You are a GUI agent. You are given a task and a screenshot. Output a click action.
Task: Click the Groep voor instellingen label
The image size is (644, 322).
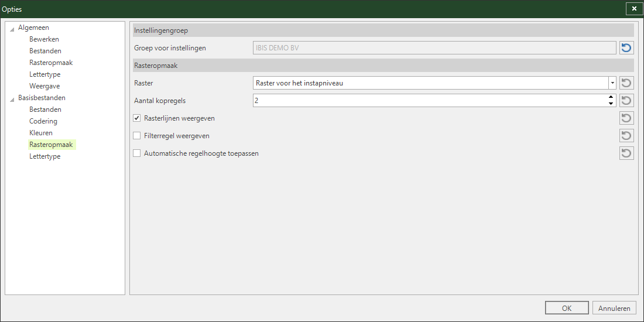pyautogui.click(x=170, y=48)
